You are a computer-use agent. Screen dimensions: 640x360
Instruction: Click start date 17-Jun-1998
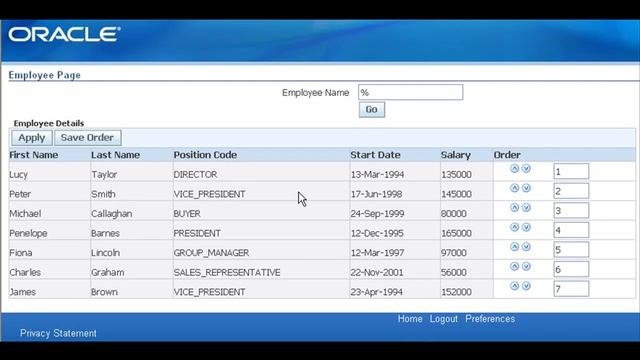pos(376,194)
